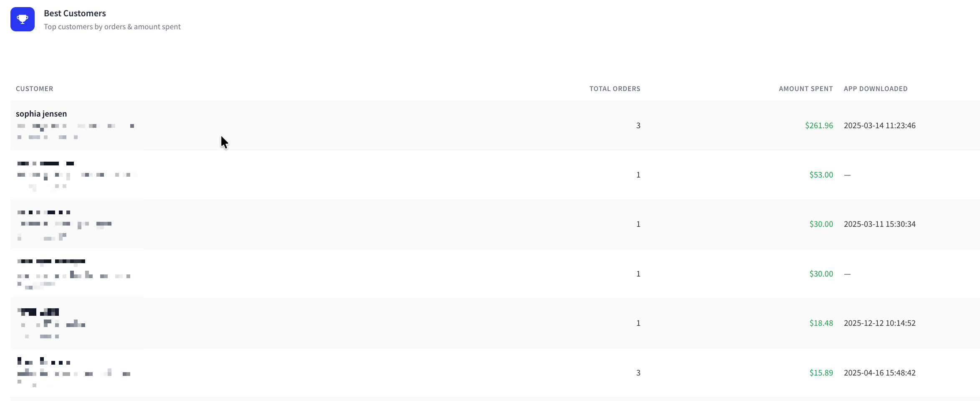Viewport: 980px width, 401px height.
Task: Select the $53.00 amount spent value
Action: coord(821,175)
